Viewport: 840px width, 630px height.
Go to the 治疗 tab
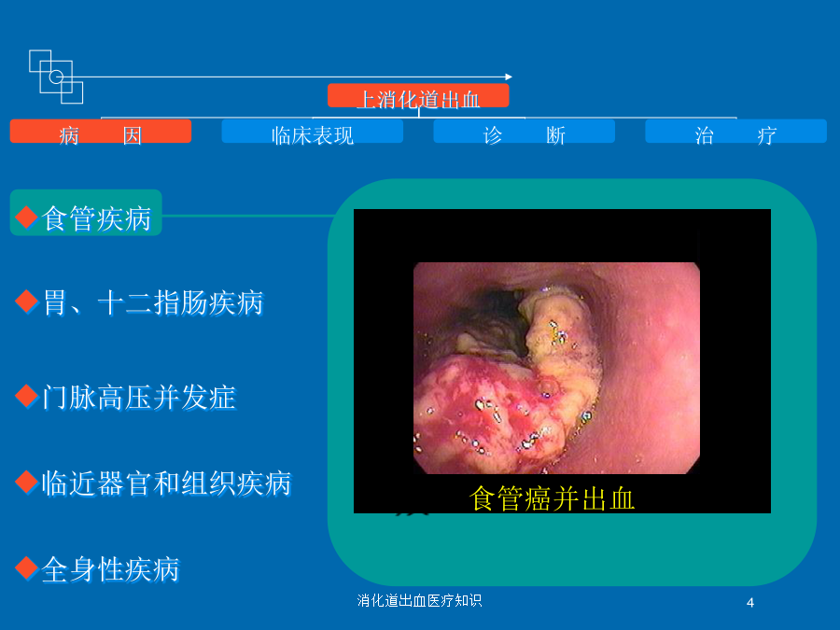click(x=736, y=132)
